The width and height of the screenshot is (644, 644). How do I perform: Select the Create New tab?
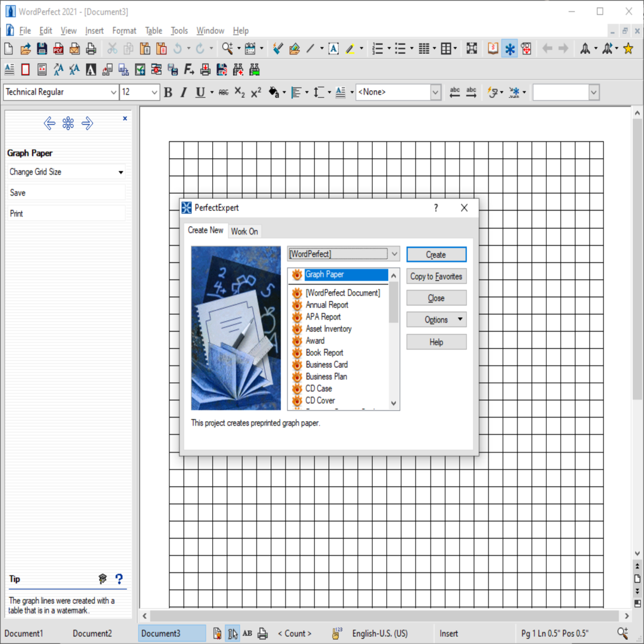coord(205,230)
